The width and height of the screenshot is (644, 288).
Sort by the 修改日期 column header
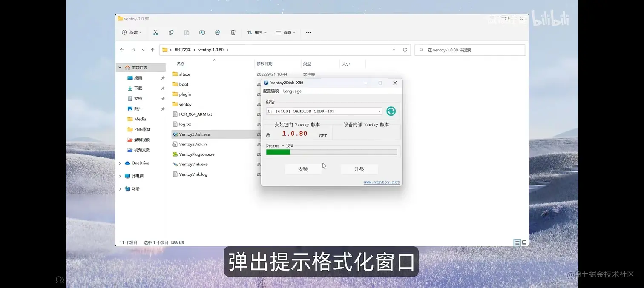(264, 63)
